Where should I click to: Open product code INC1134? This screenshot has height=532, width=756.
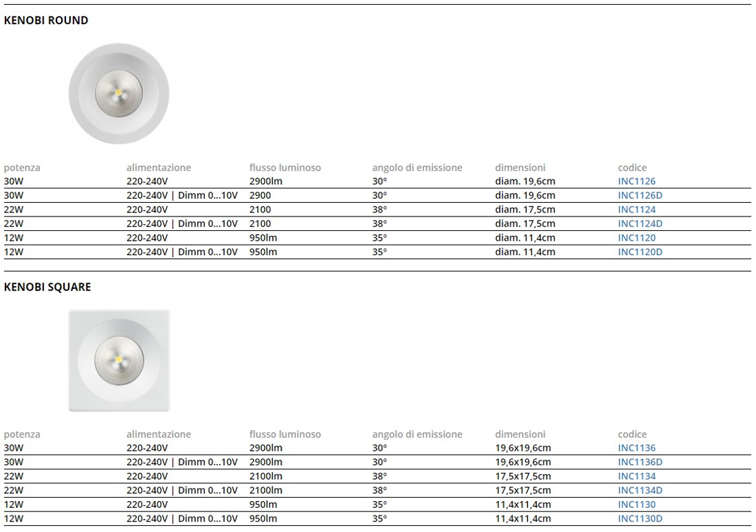tap(636, 476)
